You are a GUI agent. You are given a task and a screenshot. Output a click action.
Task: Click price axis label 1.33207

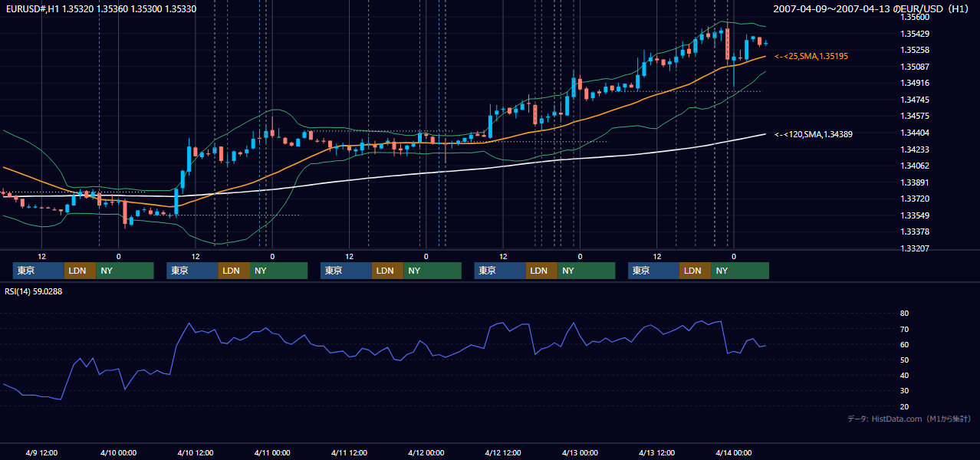915,248
